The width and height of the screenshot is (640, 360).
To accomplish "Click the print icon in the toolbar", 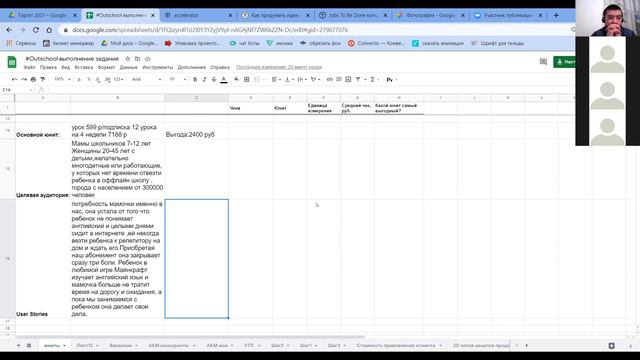I will (x=33, y=79).
